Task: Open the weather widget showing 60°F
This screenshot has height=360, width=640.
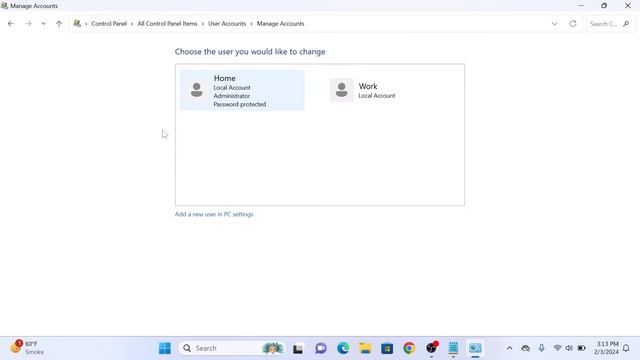Action: 27,348
